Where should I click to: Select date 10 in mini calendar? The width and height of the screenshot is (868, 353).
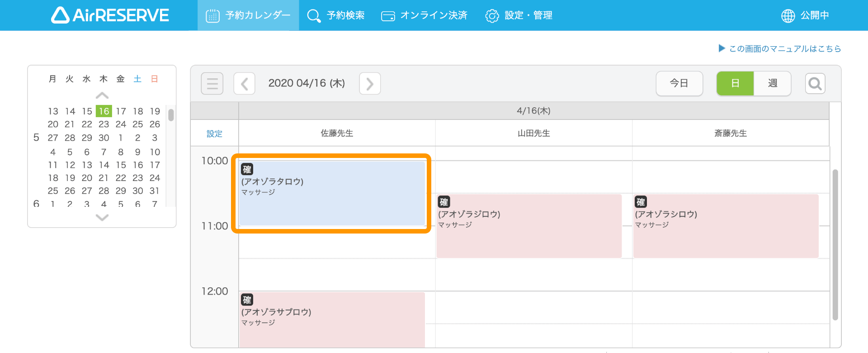pyautogui.click(x=155, y=152)
